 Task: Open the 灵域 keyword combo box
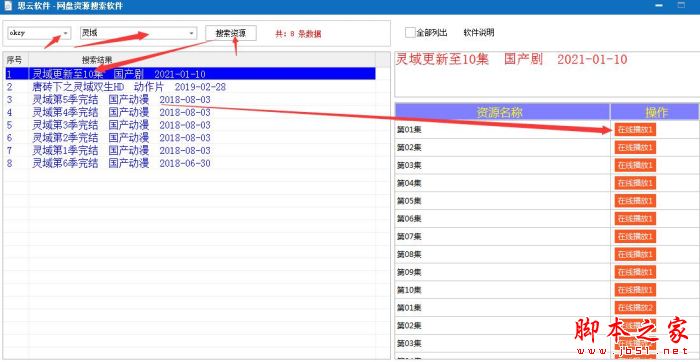pyautogui.click(x=138, y=33)
